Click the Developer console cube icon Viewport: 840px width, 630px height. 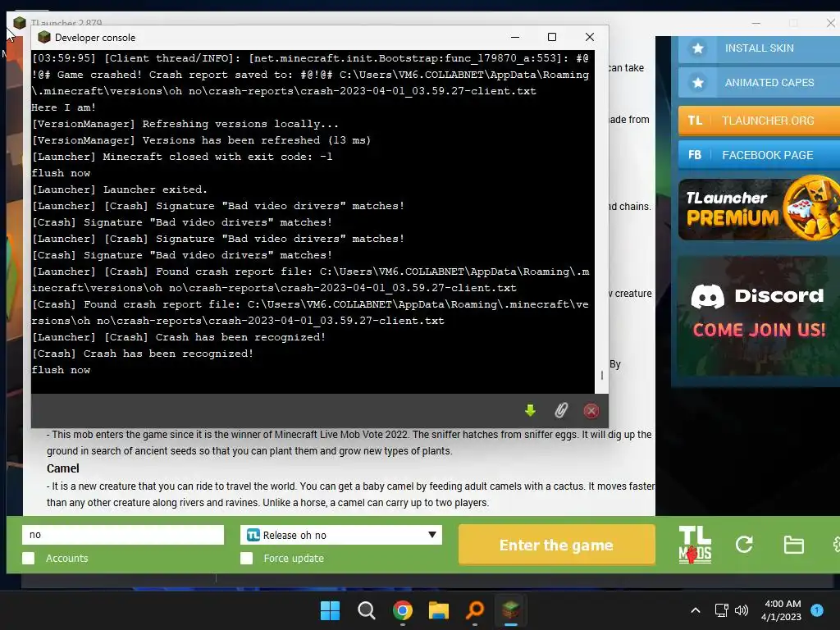[x=44, y=37]
